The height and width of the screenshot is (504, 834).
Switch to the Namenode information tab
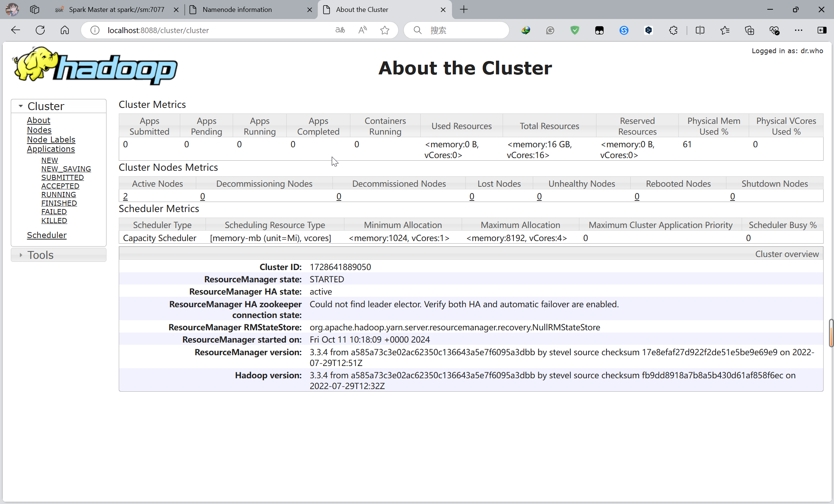click(237, 10)
